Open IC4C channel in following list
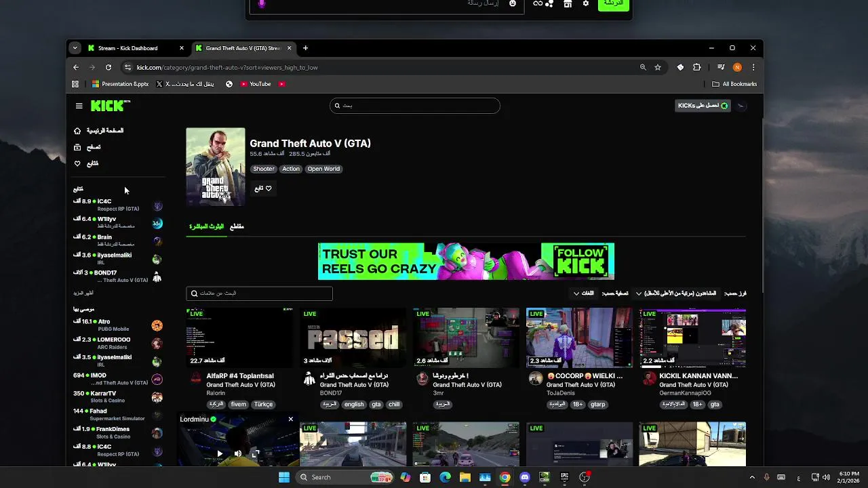Screen dimensions: 868x488 pos(118,205)
